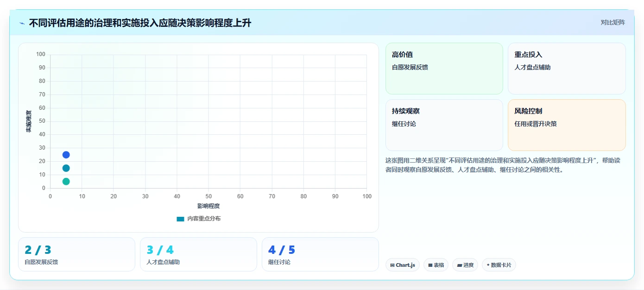Viewport: 644px width, 290px height.
Task: Click the 对比矩阵 label in header
Action: pyautogui.click(x=612, y=22)
